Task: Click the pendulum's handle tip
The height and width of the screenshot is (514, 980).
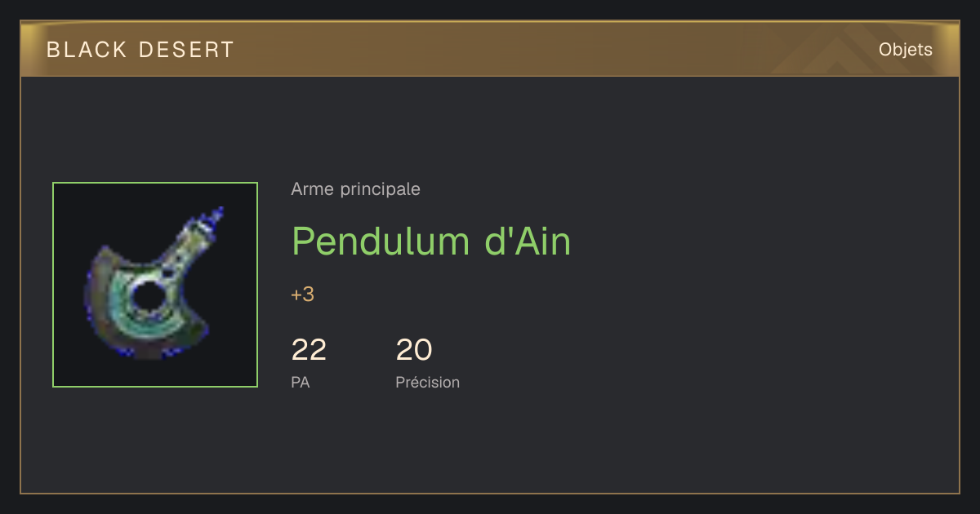Action: [216, 215]
